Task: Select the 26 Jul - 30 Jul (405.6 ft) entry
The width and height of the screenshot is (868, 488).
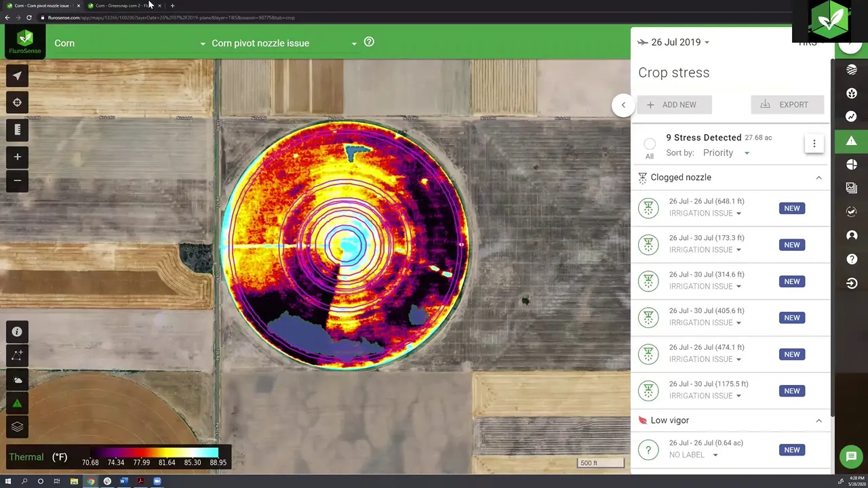Action: point(730,318)
